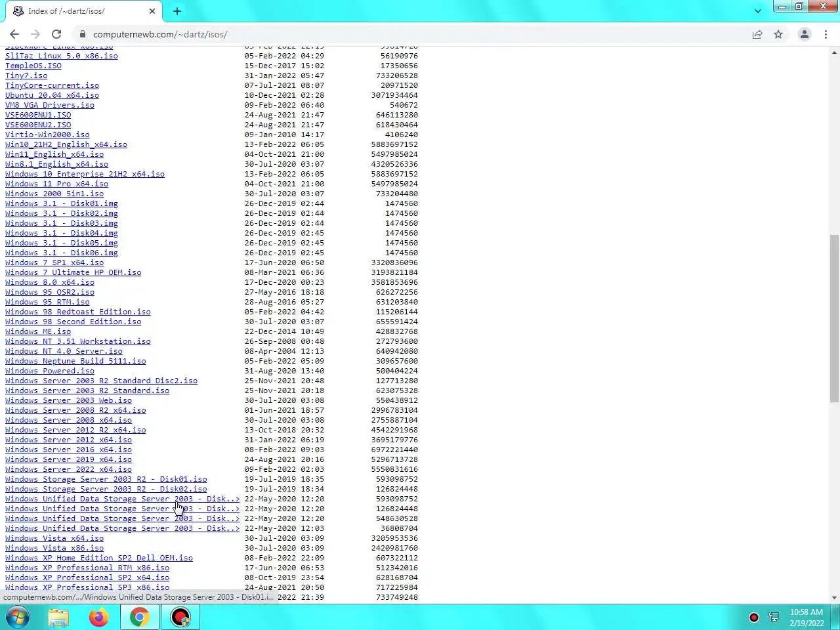This screenshot has width=840, height=630.
Task: Download Windows XP Professional RTM x86.iso
Action: point(87,568)
